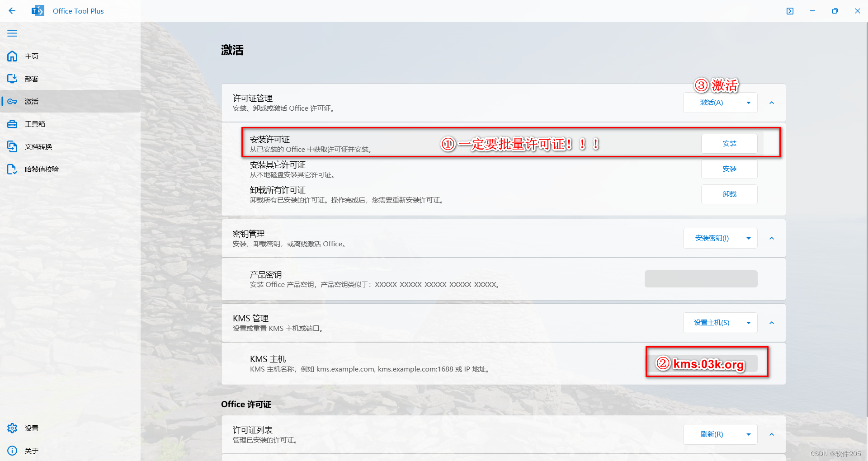Switch to the 工具箱 sidebar entry
868x461 pixels.
35,124
